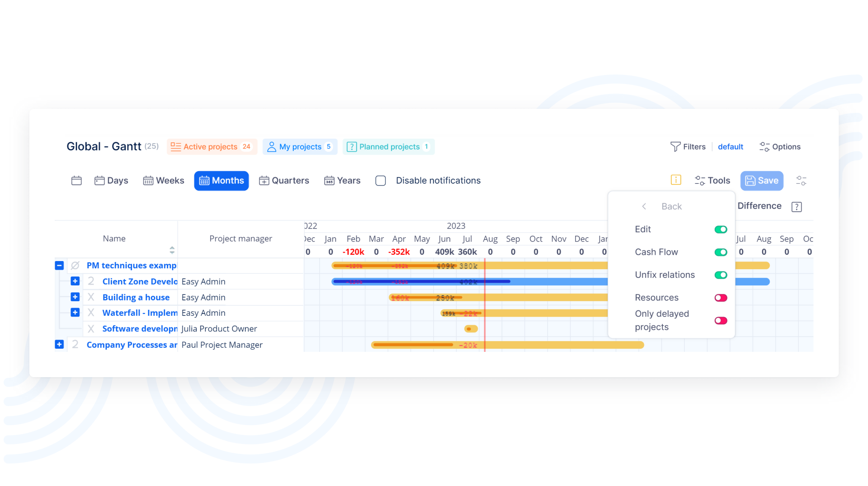The width and height of the screenshot is (868, 486).
Task: Open the Options settings
Action: tap(780, 147)
